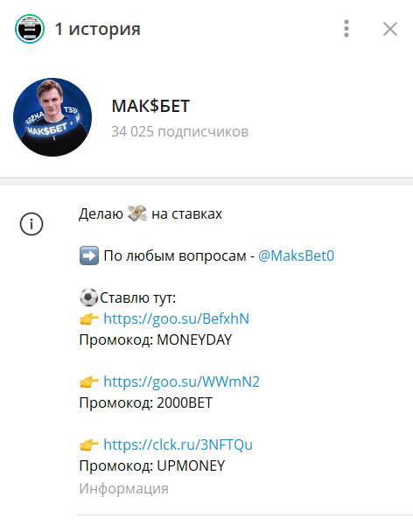Open the three-dot more options menu
Image resolution: width=413 pixels, height=532 pixels.
point(346,29)
